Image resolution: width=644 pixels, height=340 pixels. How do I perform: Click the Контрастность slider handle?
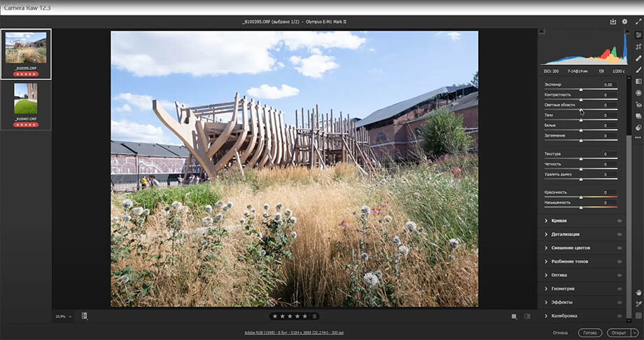[581, 100]
